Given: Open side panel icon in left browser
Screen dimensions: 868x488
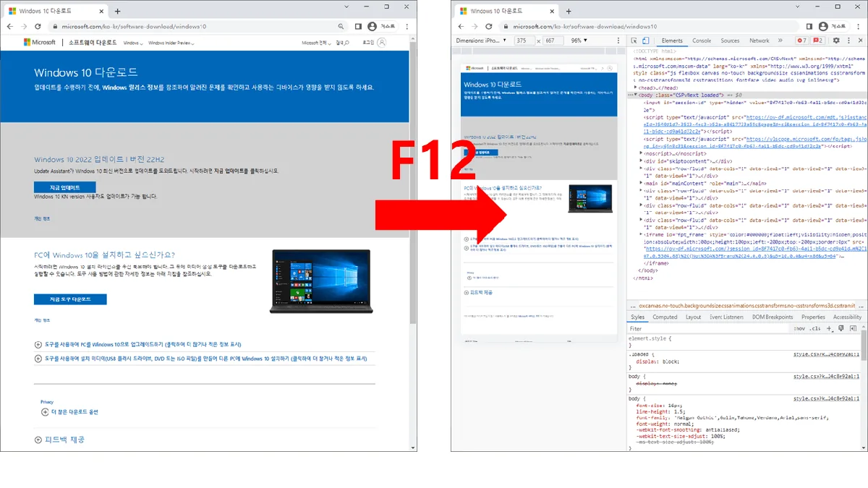Looking at the screenshot, I should tap(357, 26).
